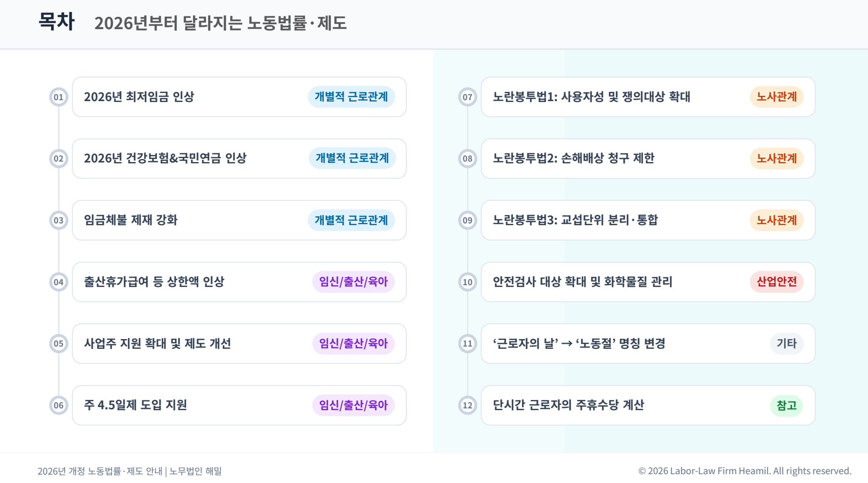Select 출산휴가급여 등 상한액 인상 item
The image size is (868, 483).
(239, 282)
